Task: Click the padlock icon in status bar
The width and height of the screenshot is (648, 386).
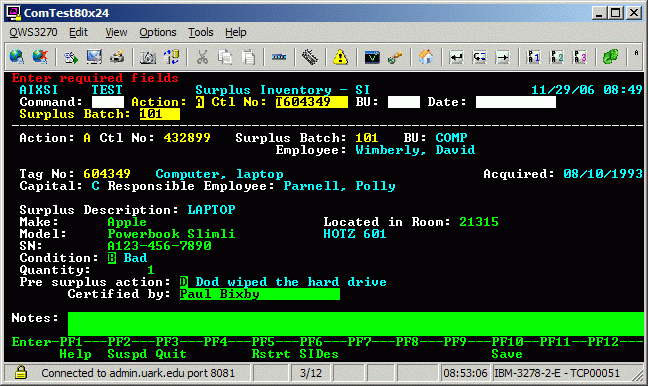Action: (x=21, y=372)
